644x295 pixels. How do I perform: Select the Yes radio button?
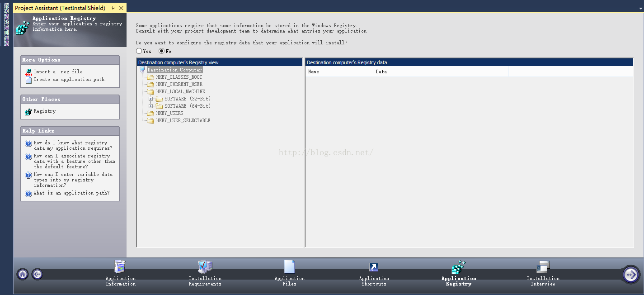(x=139, y=51)
